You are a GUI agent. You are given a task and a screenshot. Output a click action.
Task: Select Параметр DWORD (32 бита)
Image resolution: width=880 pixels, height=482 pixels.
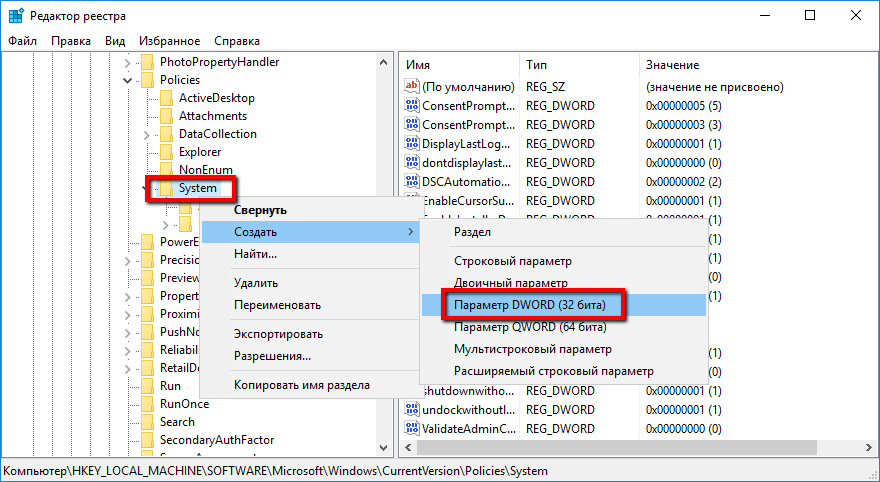coord(563,305)
